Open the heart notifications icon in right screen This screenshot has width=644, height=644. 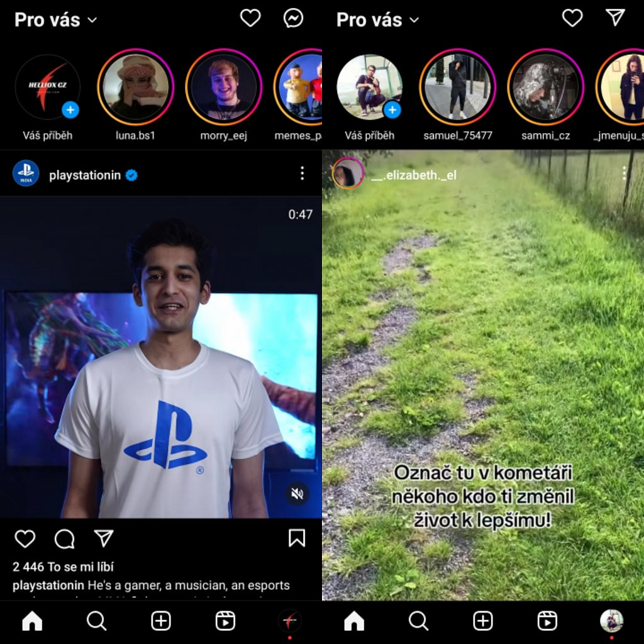pos(572,18)
